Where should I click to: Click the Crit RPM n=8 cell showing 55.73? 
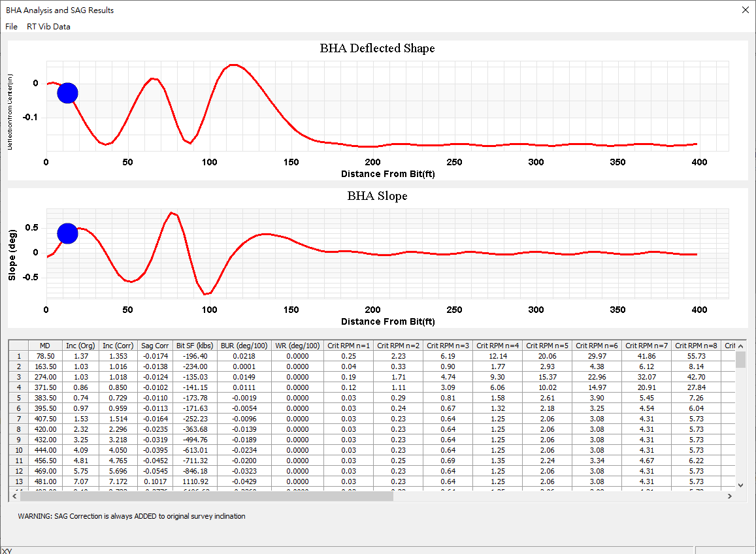[x=696, y=356]
